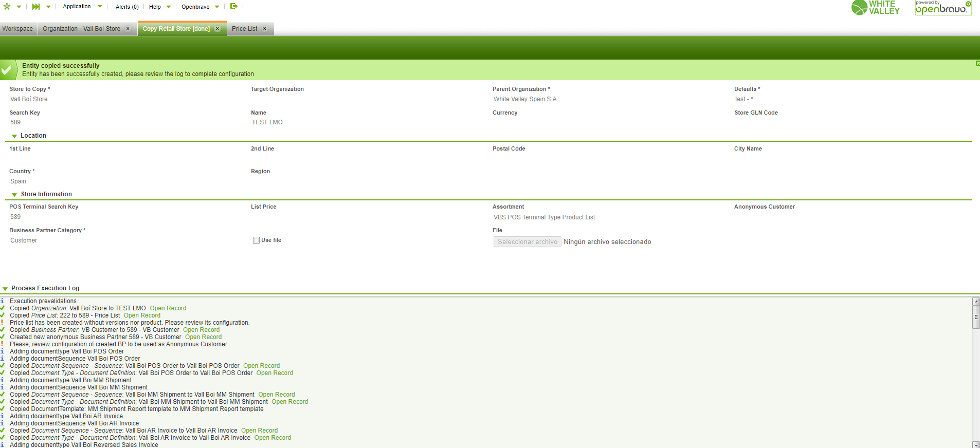The width and height of the screenshot is (980, 448).
Task: Click the powered by Openbravo logo
Action: (943, 8)
